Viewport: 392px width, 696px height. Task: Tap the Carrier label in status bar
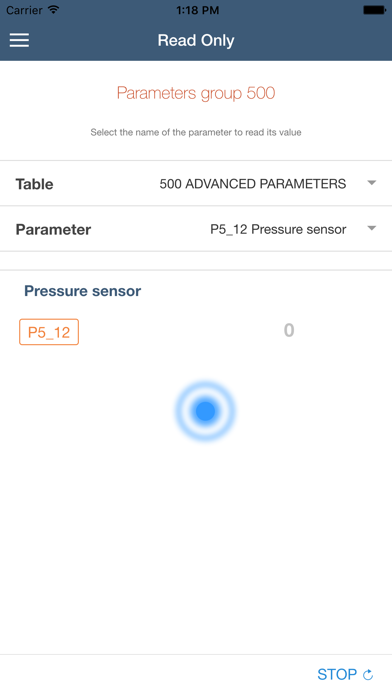click(24, 10)
